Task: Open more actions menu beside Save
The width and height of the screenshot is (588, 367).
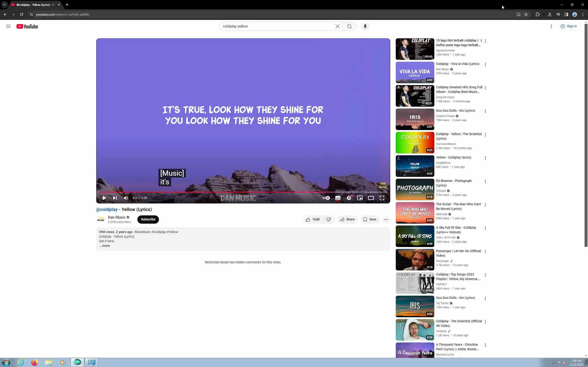Action: [x=386, y=219]
